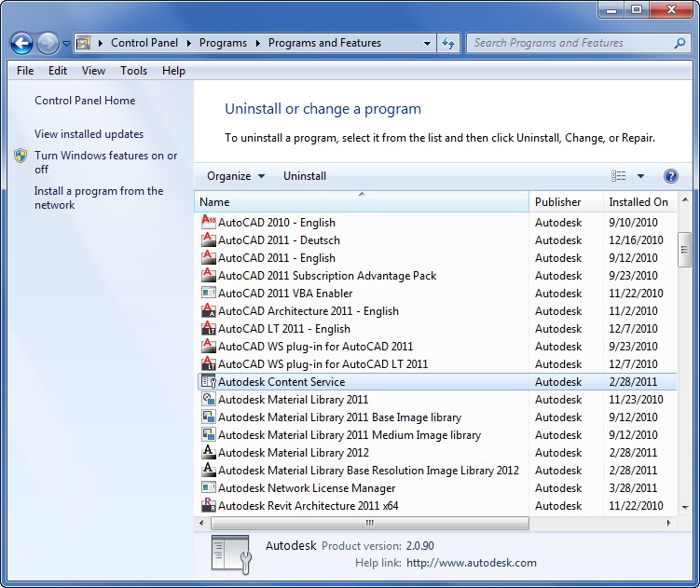Open the help via blue question mark icon
The width and height of the screenshot is (700, 588).
670,176
